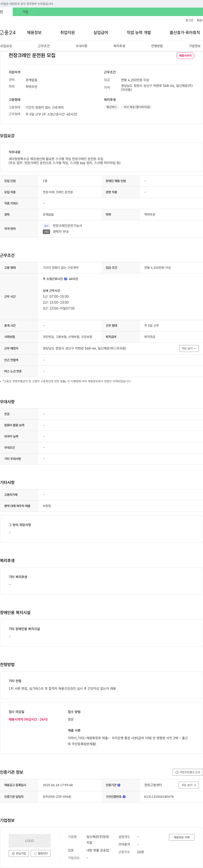
Task: Click the 문주(055-239-0948) contact text
Action: (x=57, y=797)
